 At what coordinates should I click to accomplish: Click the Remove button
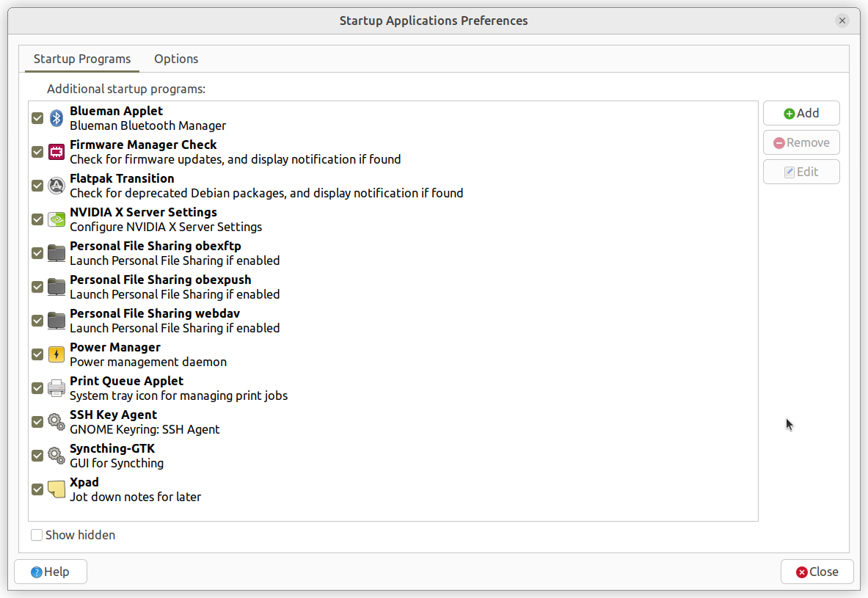pyautogui.click(x=801, y=142)
